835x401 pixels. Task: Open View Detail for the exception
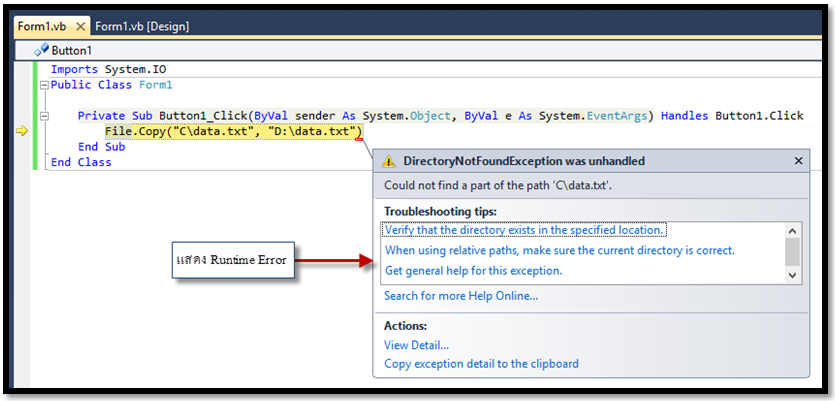pos(417,345)
